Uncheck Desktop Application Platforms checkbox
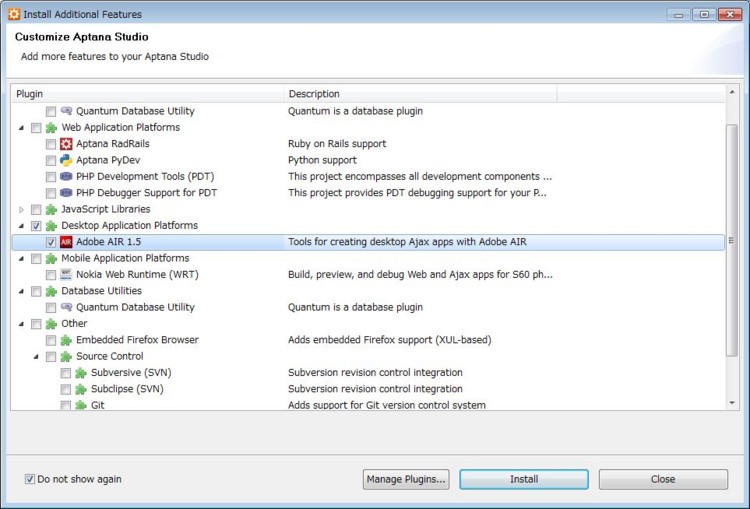Screen dimensions: 750x509 tap(36, 226)
